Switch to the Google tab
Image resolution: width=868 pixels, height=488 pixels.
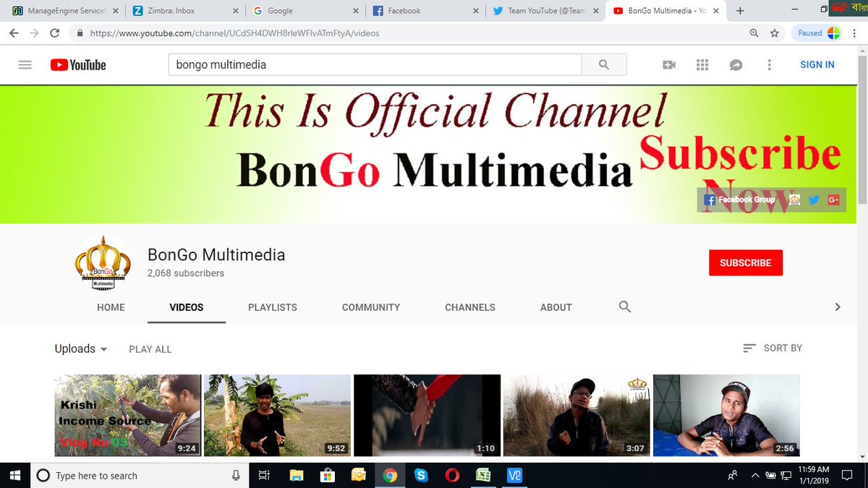tap(304, 11)
